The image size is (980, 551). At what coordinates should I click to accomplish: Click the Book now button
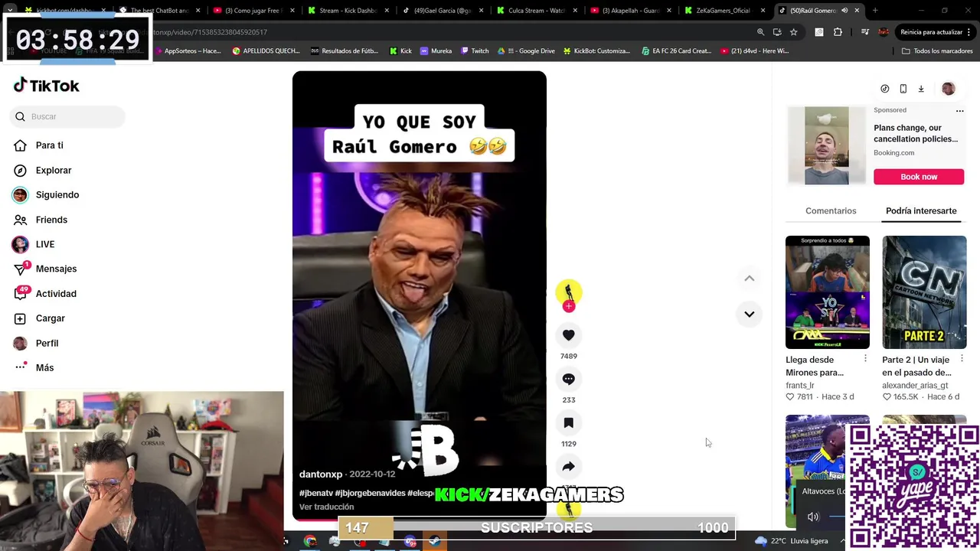point(919,177)
